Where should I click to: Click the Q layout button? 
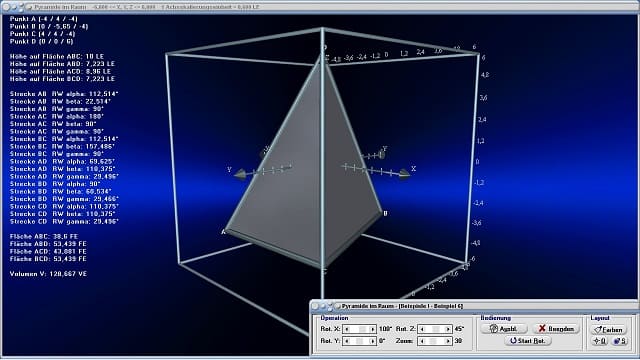point(599,341)
